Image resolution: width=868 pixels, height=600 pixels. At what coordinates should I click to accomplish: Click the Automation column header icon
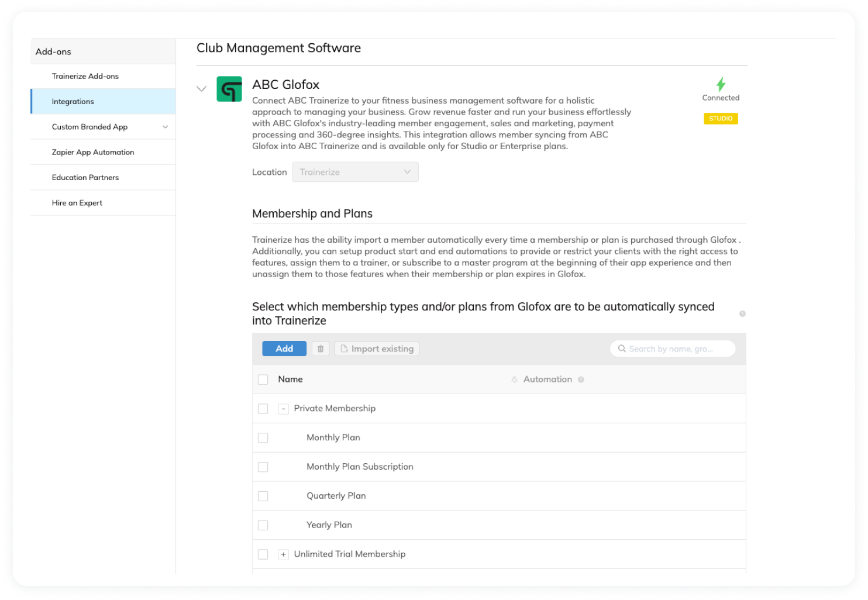point(514,380)
